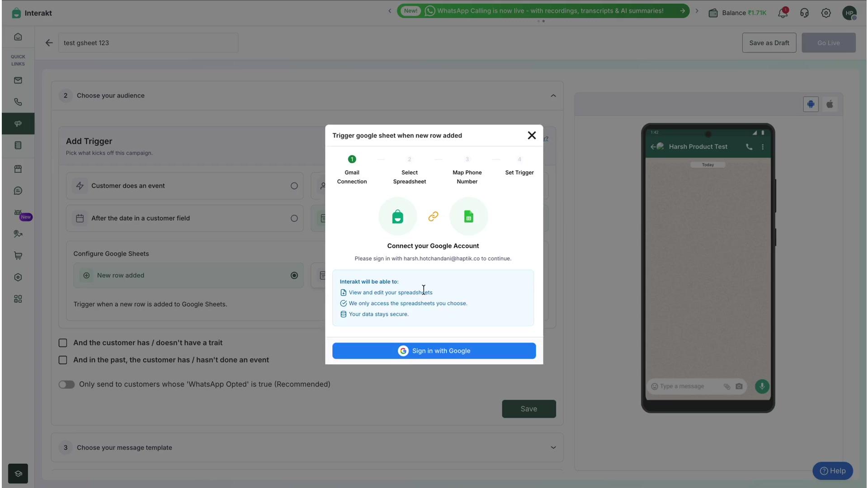Open the campaigns megaphone icon in sidebar
This screenshot has height=488, width=868.
tap(18, 124)
